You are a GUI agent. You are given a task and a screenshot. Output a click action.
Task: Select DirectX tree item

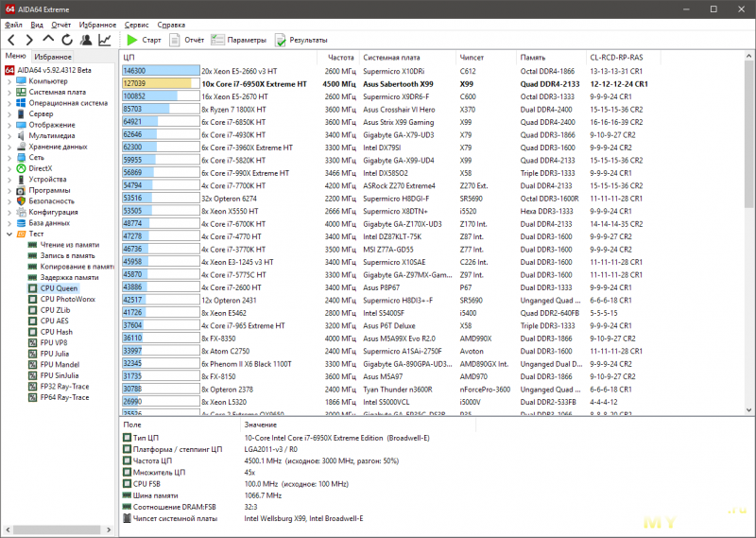coord(41,168)
